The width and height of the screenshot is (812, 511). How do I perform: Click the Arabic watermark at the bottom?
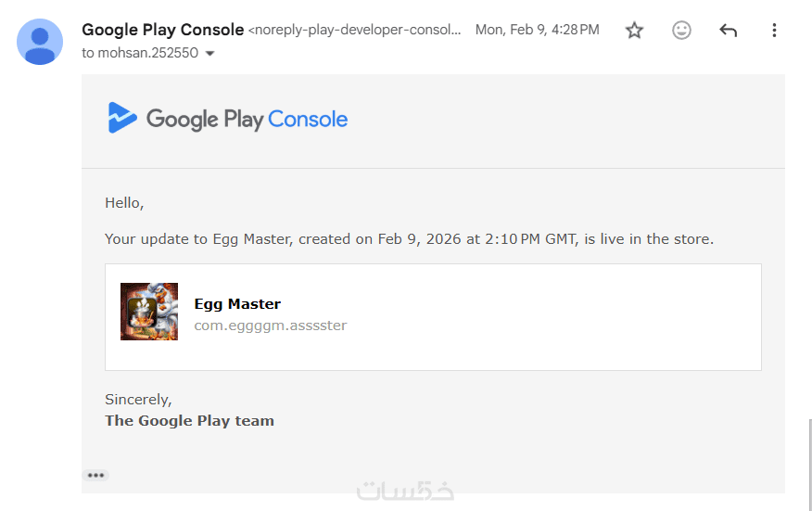405,491
